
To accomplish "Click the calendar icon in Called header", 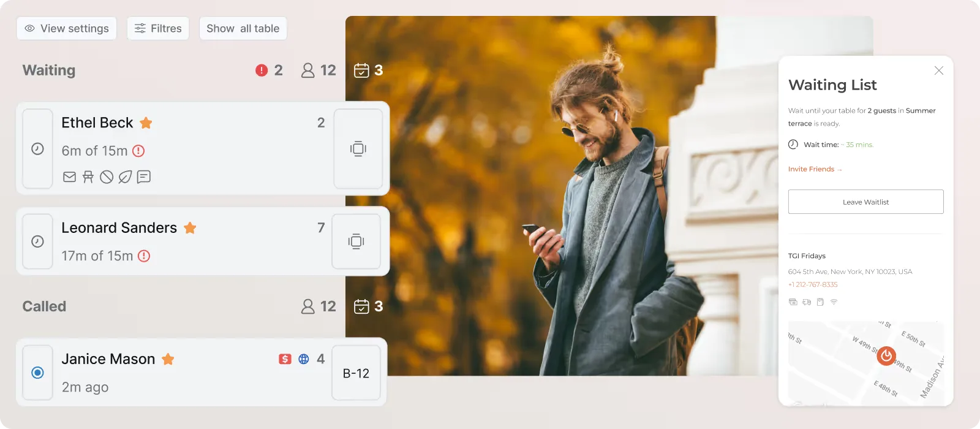I will click(361, 306).
